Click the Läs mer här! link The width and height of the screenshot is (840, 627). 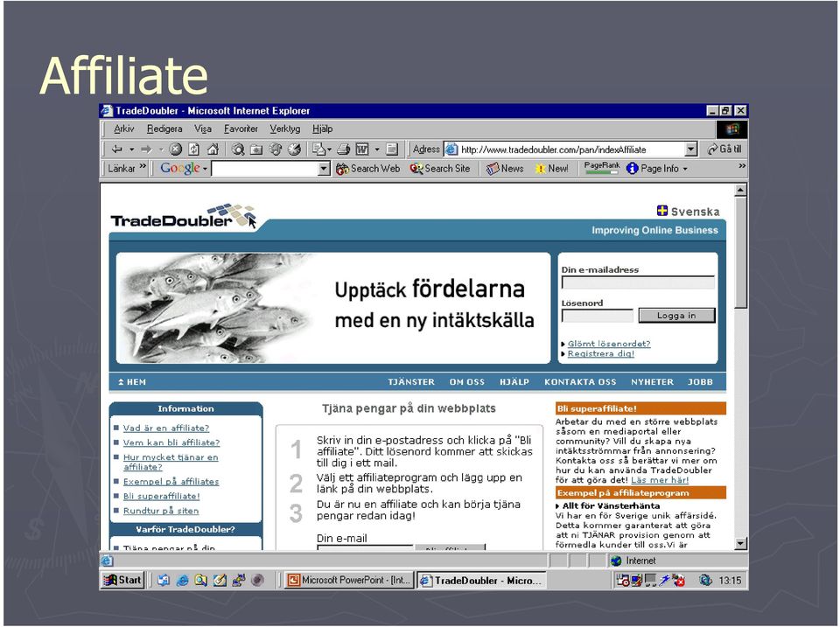point(660,480)
